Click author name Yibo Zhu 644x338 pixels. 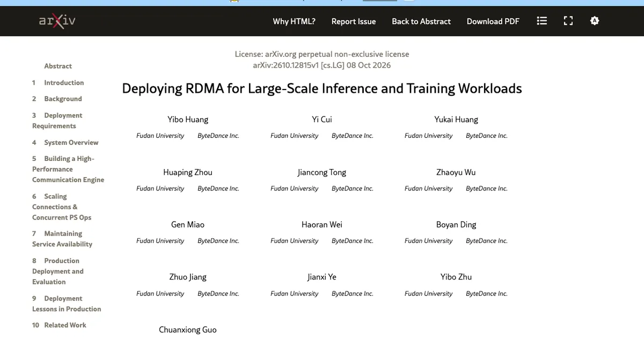(x=456, y=277)
